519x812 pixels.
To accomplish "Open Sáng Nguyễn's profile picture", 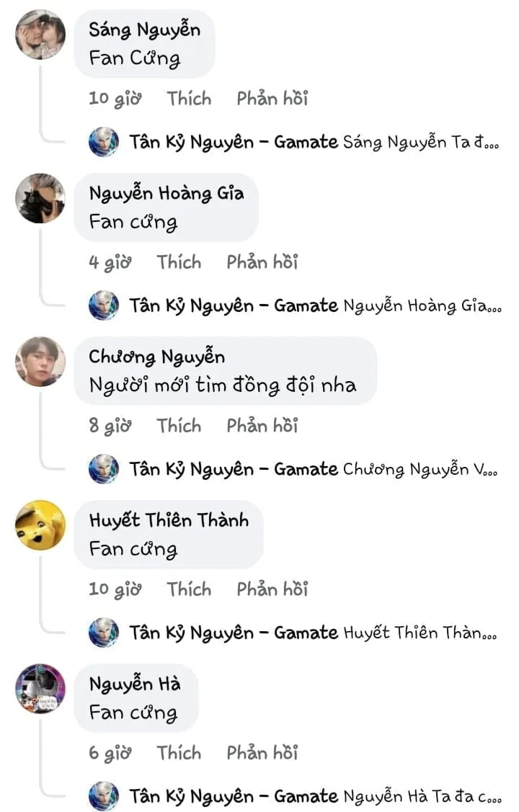I will 40,35.
